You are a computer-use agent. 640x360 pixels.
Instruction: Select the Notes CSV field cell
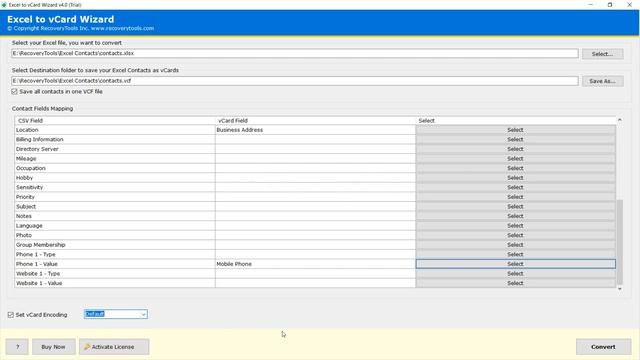pyautogui.click(x=115, y=216)
